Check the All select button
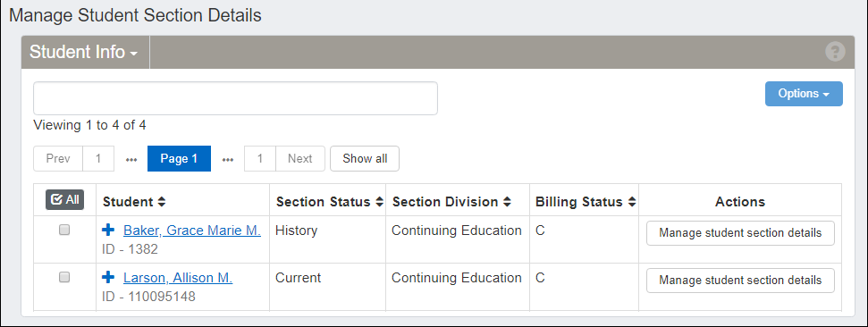 click(64, 200)
